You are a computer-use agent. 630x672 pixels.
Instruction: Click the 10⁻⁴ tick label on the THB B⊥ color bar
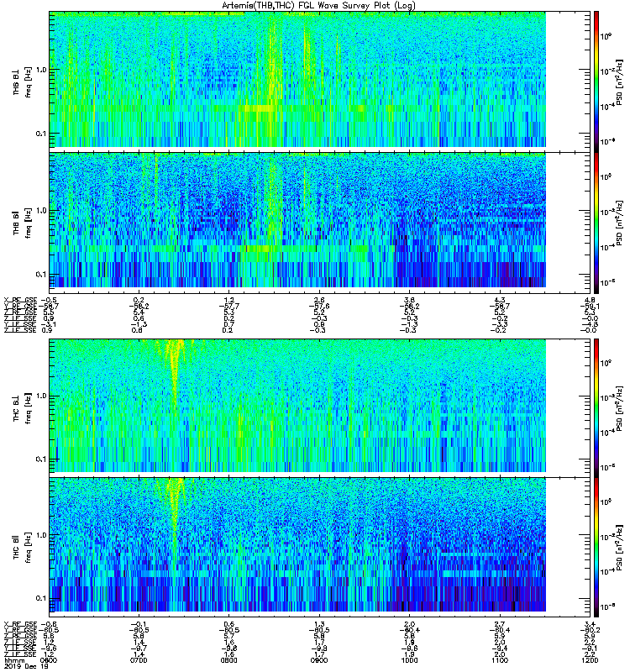606,107
